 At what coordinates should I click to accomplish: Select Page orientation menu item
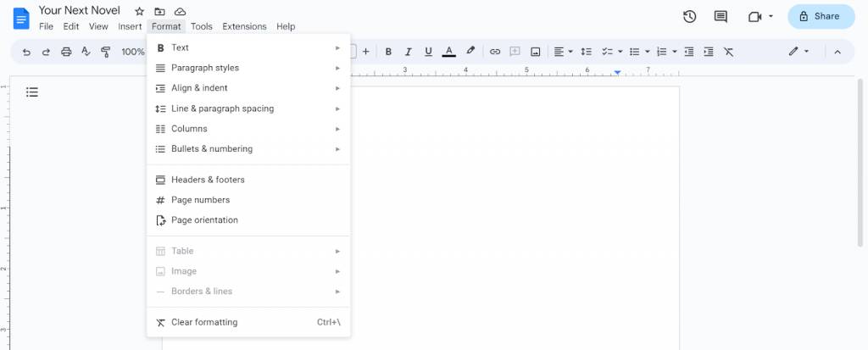click(248, 219)
